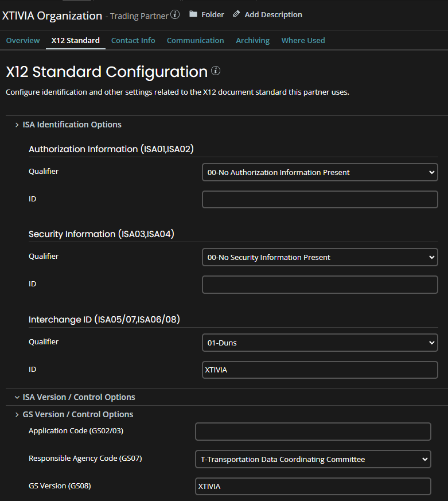Toggle the ISA Identification Options section

tap(17, 125)
